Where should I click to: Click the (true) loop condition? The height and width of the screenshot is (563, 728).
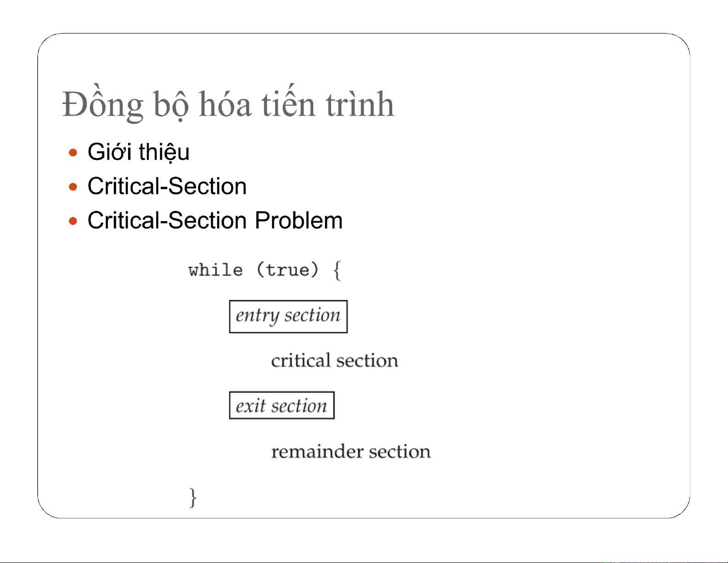(288, 270)
